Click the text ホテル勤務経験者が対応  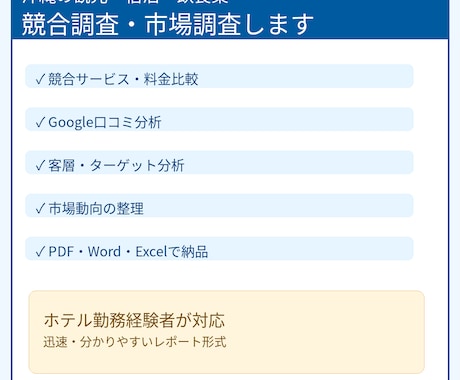[x=134, y=320]
